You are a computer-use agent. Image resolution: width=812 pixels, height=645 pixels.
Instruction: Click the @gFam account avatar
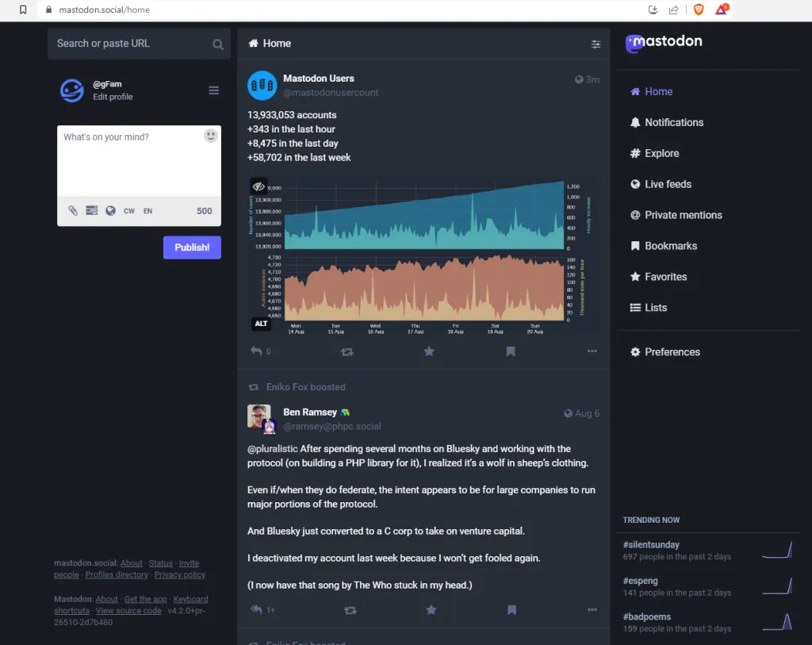tap(72, 90)
